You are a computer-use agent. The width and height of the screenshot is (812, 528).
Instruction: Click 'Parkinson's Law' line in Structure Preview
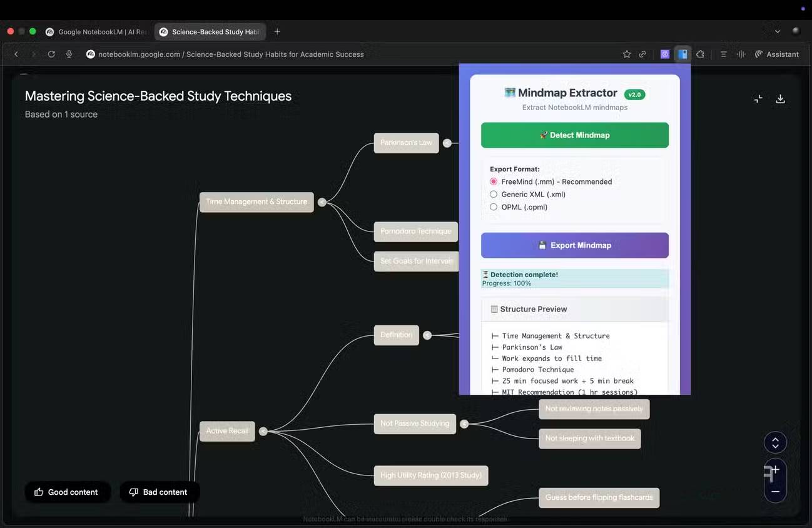(532, 347)
